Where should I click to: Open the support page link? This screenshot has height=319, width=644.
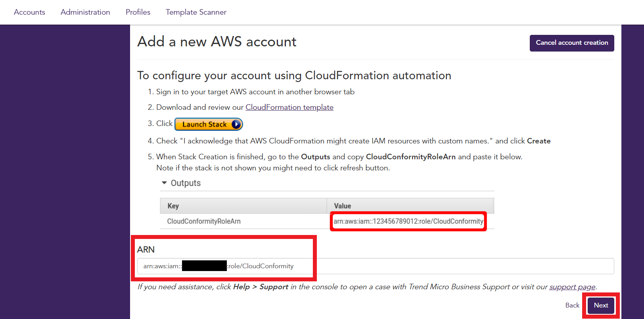click(572, 287)
